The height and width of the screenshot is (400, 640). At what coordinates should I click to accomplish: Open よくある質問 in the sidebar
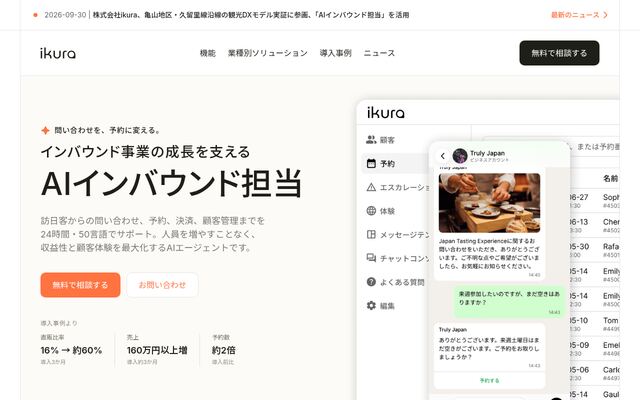point(402,282)
